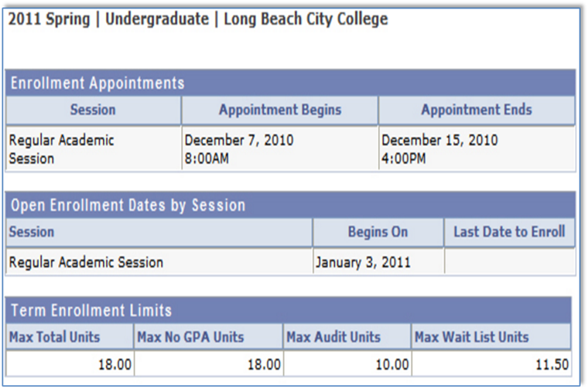Select the Regular Academic Session row under Open Enrollment

[291, 262]
